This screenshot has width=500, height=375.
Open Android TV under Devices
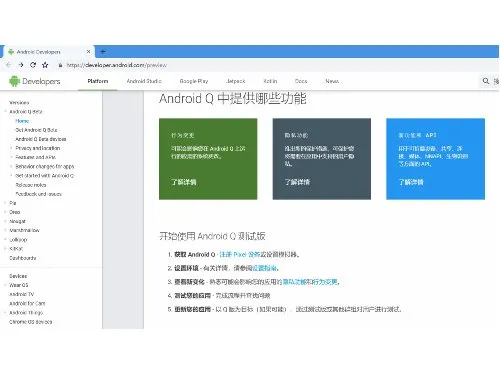[22, 294]
